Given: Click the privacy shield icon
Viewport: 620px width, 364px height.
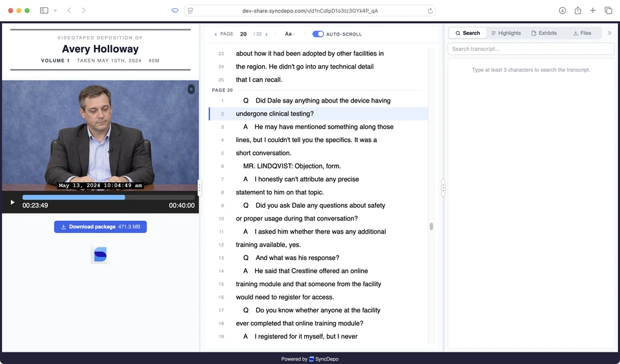Looking at the screenshot, I should [175, 11].
